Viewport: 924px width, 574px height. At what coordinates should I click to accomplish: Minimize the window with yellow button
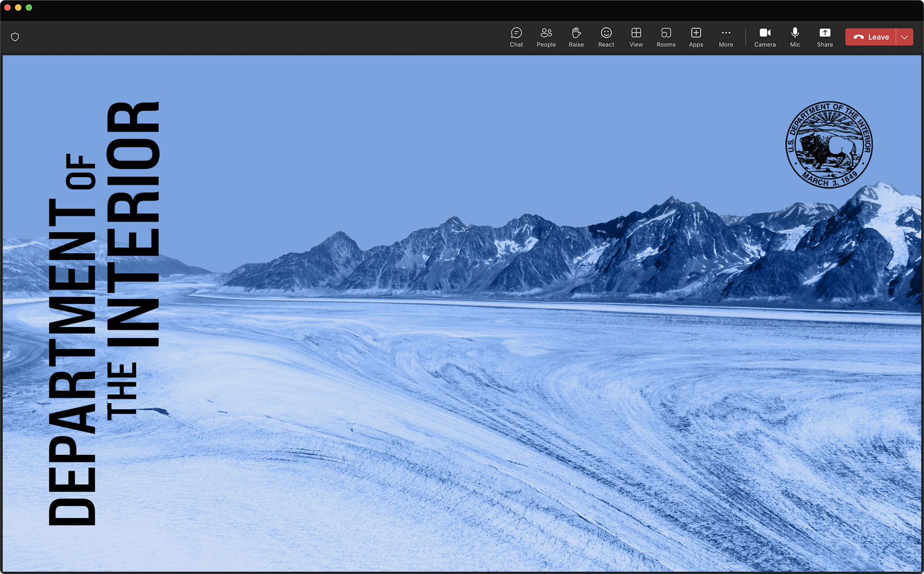pos(18,7)
